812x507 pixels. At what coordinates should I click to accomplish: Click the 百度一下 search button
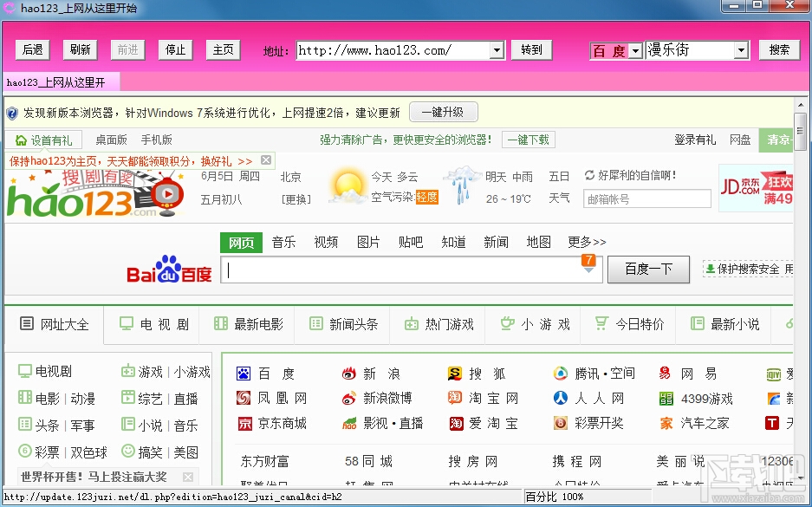pos(648,270)
